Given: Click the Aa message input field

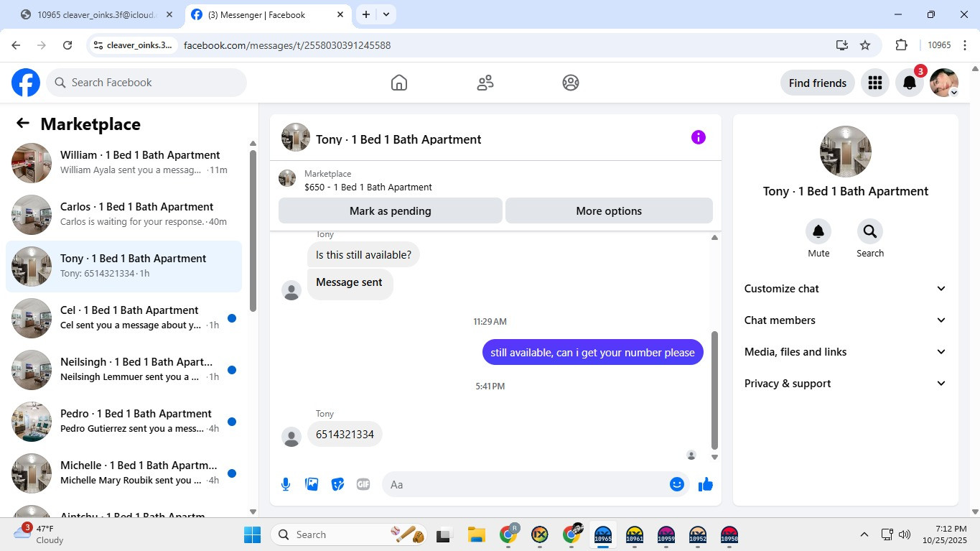Looking at the screenshot, I should 524,484.
